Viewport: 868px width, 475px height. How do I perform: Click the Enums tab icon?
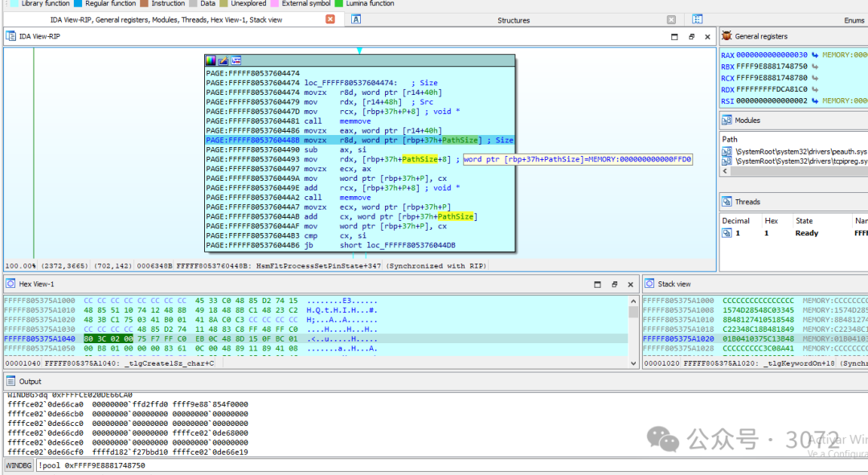pyautogui.click(x=697, y=19)
